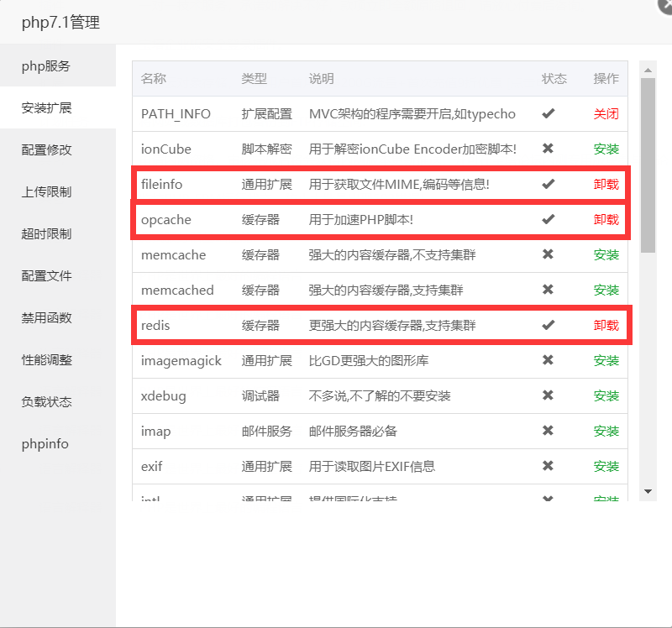This screenshot has width=672, height=628.
Task: Click the X status icon for ionCube
Action: [548, 149]
